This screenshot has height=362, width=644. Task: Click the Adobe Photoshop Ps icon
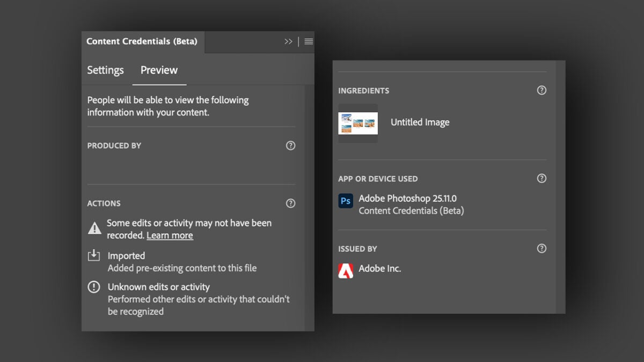[346, 201]
